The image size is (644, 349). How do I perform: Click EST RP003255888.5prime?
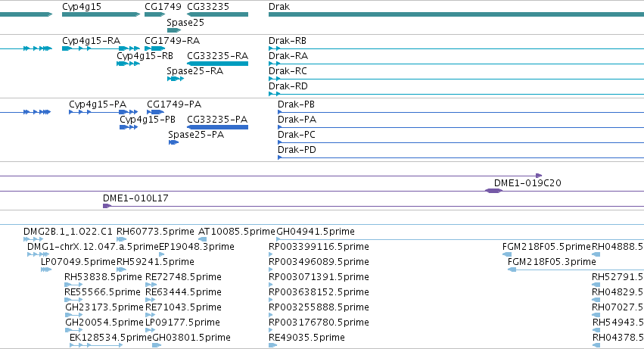tap(319, 307)
